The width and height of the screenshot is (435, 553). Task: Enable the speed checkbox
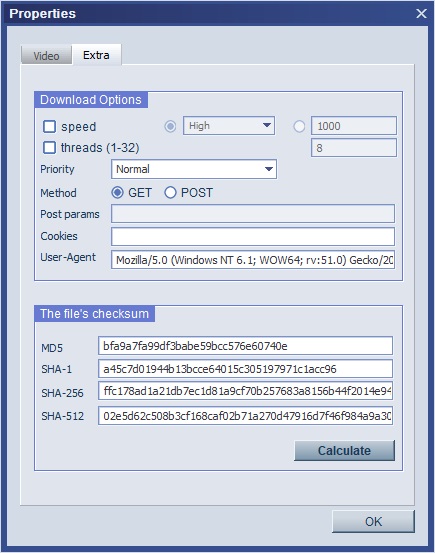[x=49, y=126]
